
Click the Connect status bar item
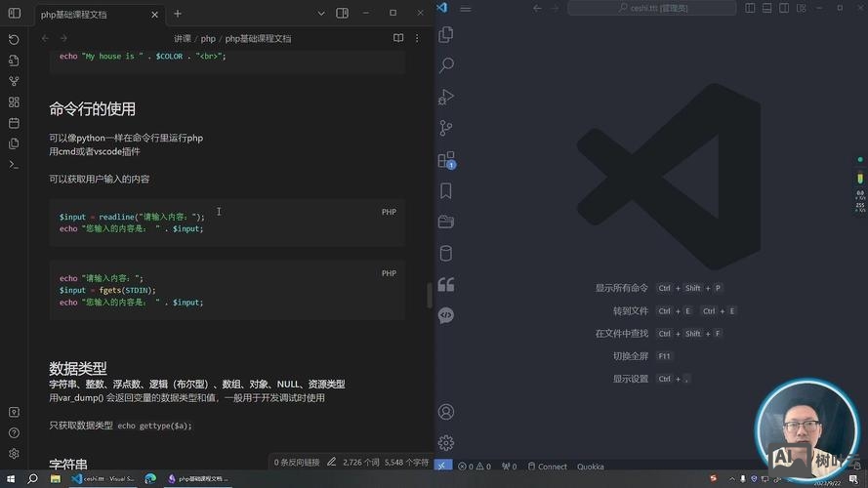[548, 467]
